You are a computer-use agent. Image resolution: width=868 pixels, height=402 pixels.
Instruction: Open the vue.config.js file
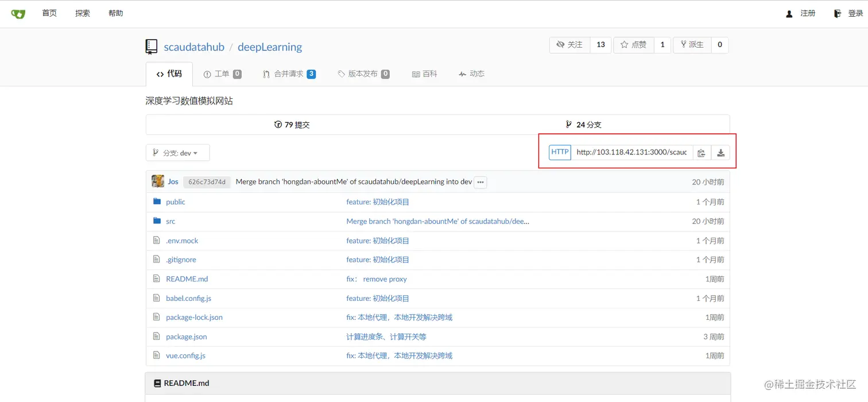pyautogui.click(x=185, y=355)
